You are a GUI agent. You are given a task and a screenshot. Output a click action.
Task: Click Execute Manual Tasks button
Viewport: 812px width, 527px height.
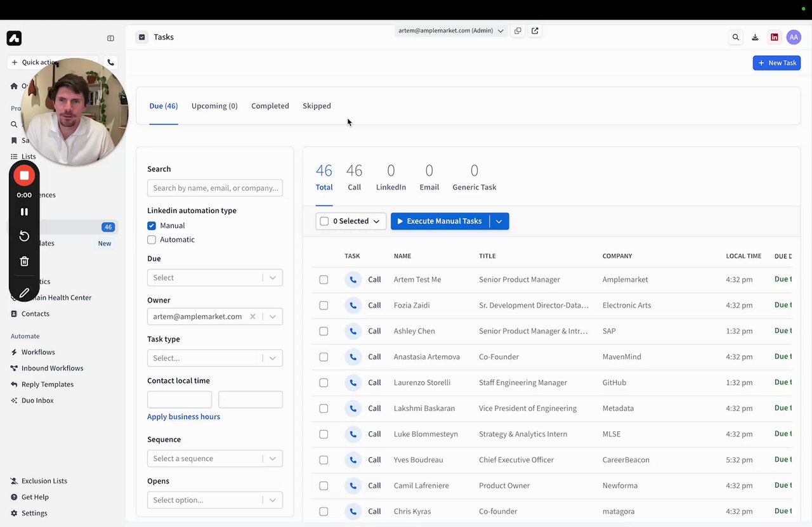click(x=440, y=221)
